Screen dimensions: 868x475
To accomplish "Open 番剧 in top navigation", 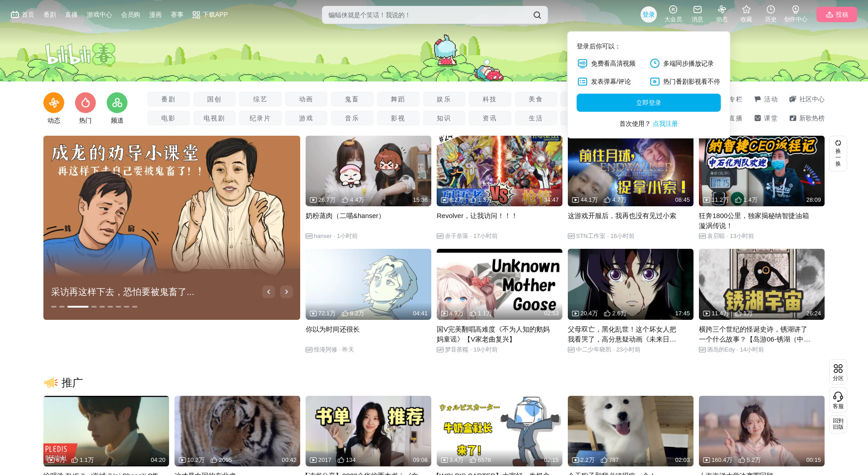I will pos(50,14).
